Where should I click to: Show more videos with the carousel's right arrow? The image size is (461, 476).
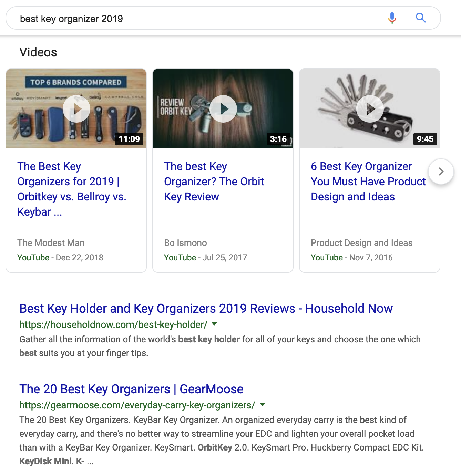tap(441, 172)
